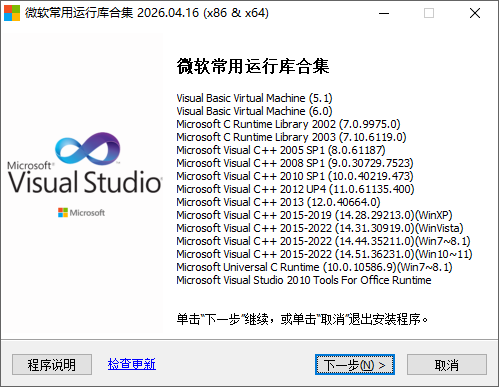The height and width of the screenshot is (387, 499).
Task: Follow the 检查更新 link
Action: tap(132, 364)
